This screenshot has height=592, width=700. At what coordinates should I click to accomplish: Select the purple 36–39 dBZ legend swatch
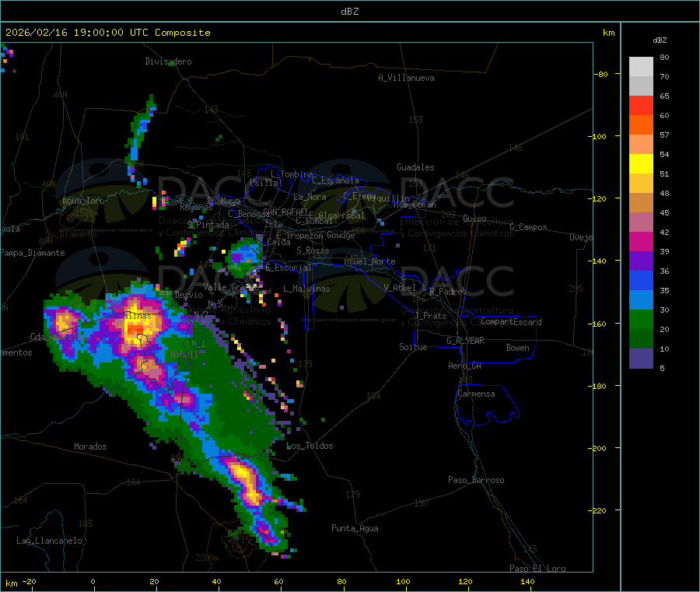pos(641,261)
